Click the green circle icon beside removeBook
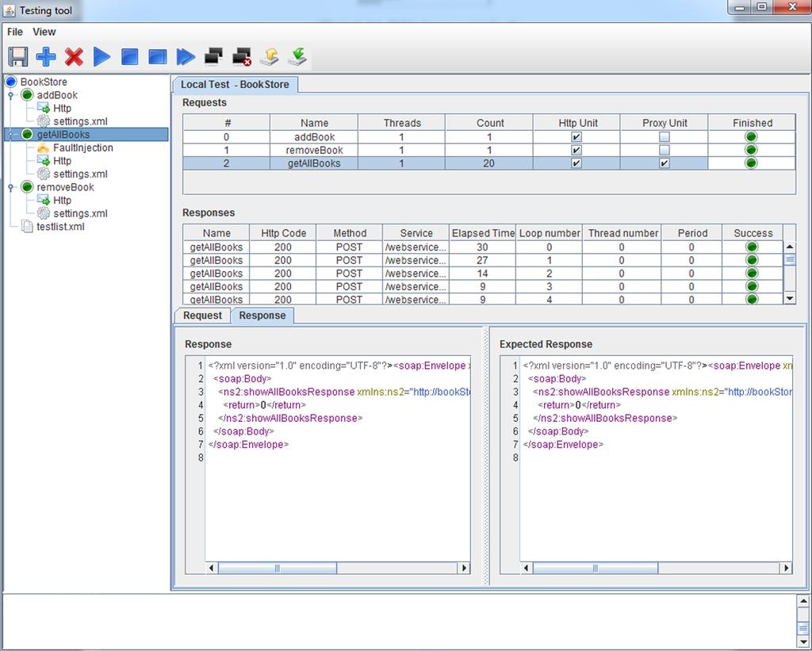812x651 pixels. coord(28,187)
